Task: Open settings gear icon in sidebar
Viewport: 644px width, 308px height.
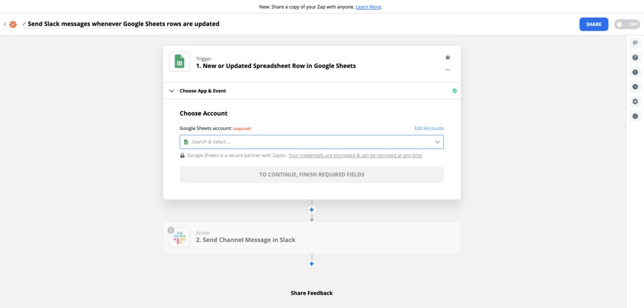Action: click(x=635, y=101)
